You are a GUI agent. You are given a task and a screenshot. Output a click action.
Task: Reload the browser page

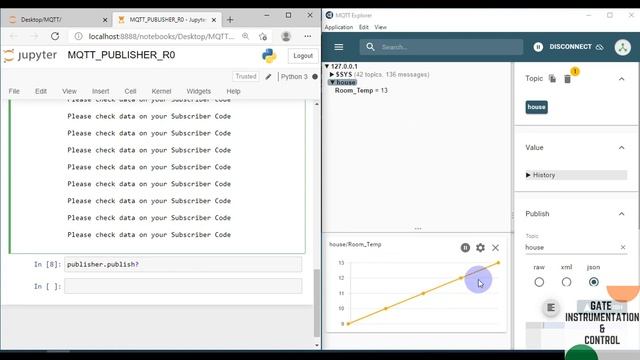pyautogui.click(x=55, y=36)
